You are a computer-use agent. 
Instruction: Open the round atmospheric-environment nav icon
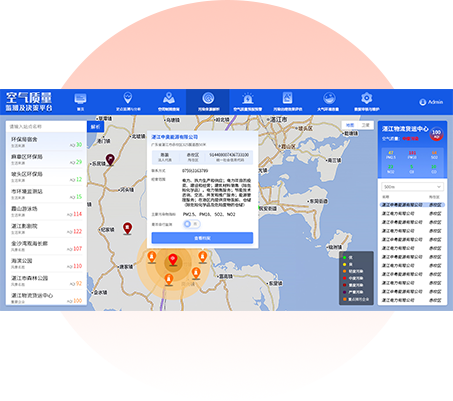coord(329,98)
